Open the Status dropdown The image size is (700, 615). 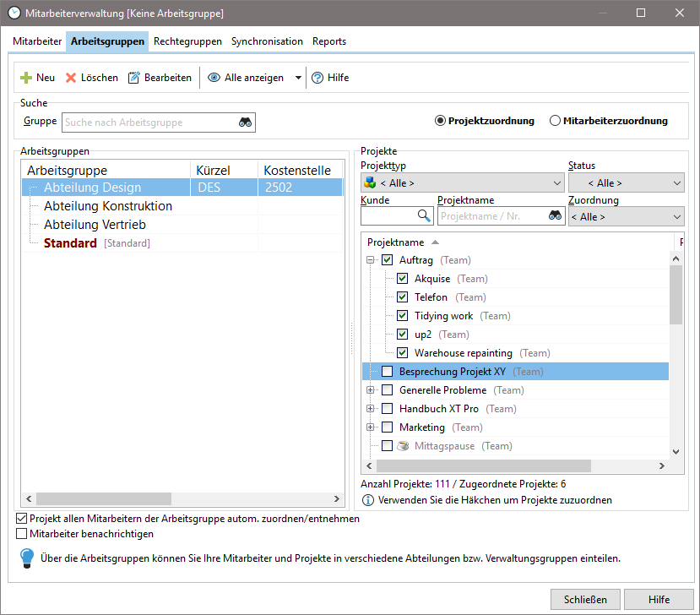click(x=626, y=182)
